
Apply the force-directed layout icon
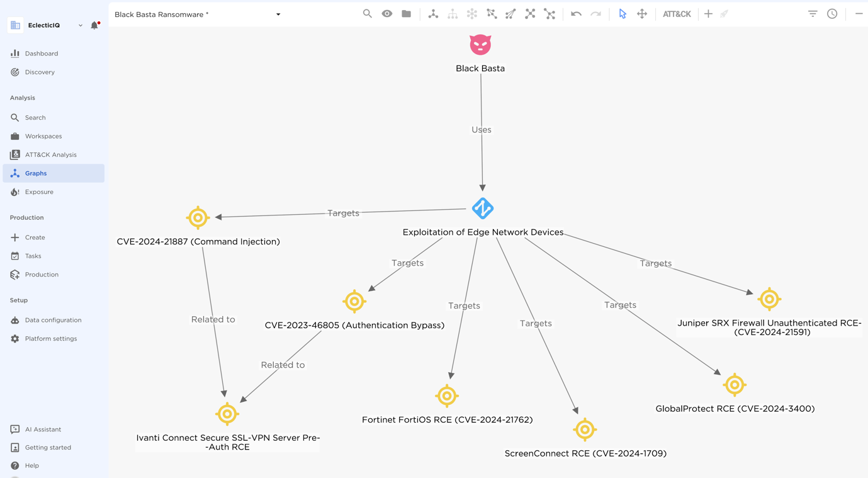pos(433,13)
